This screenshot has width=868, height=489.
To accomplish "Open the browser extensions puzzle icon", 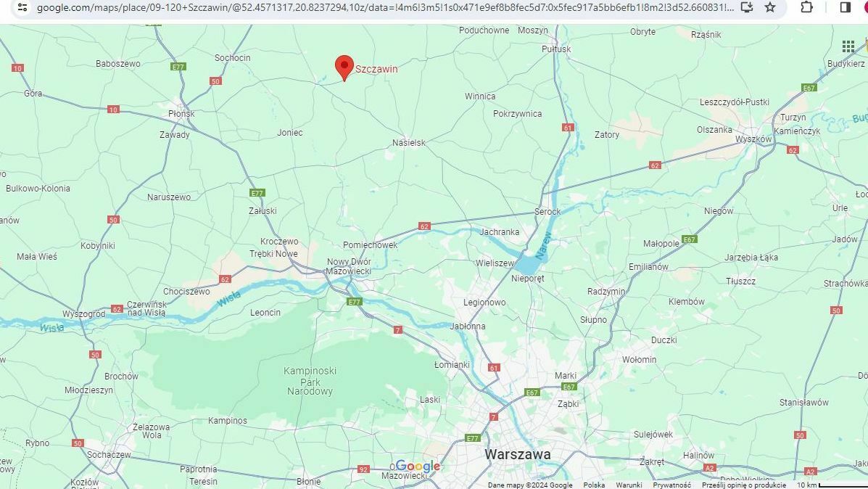I will pyautogui.click(x=807, y=7).
